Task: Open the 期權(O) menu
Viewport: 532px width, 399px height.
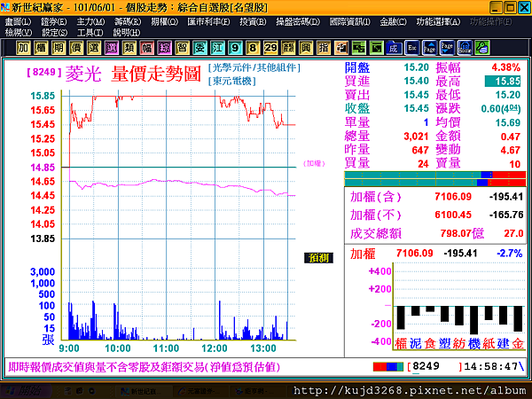Action: click(164, 21)
